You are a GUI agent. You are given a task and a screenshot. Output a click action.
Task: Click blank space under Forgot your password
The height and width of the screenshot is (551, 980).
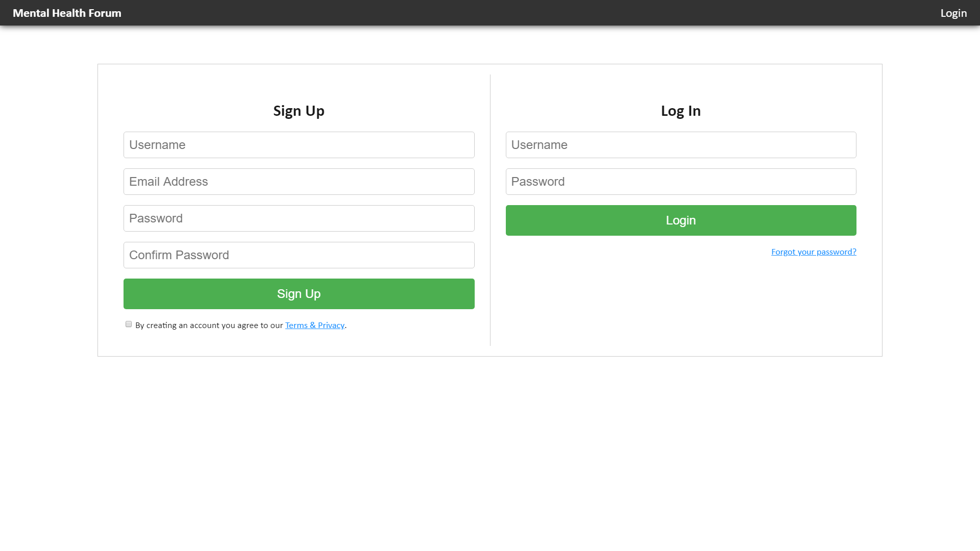(x=680, y=306)
